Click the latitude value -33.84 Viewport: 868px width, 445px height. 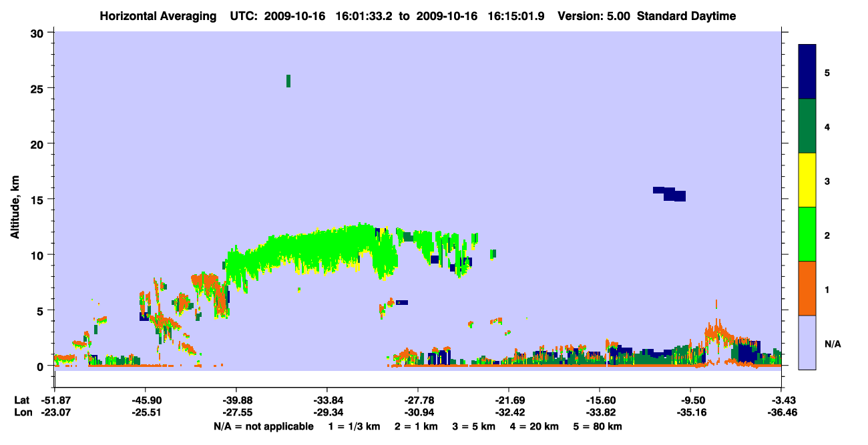pyautogui.click(x=327, y=400)
